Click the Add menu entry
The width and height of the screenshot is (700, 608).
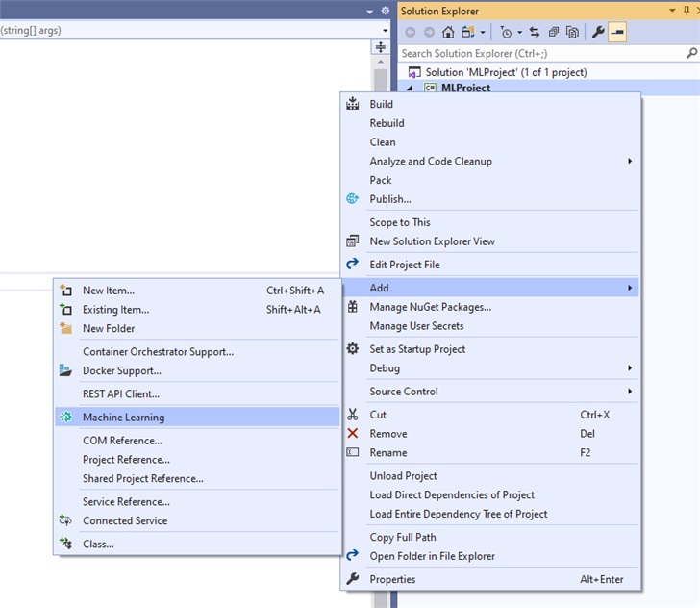[491, 288]
